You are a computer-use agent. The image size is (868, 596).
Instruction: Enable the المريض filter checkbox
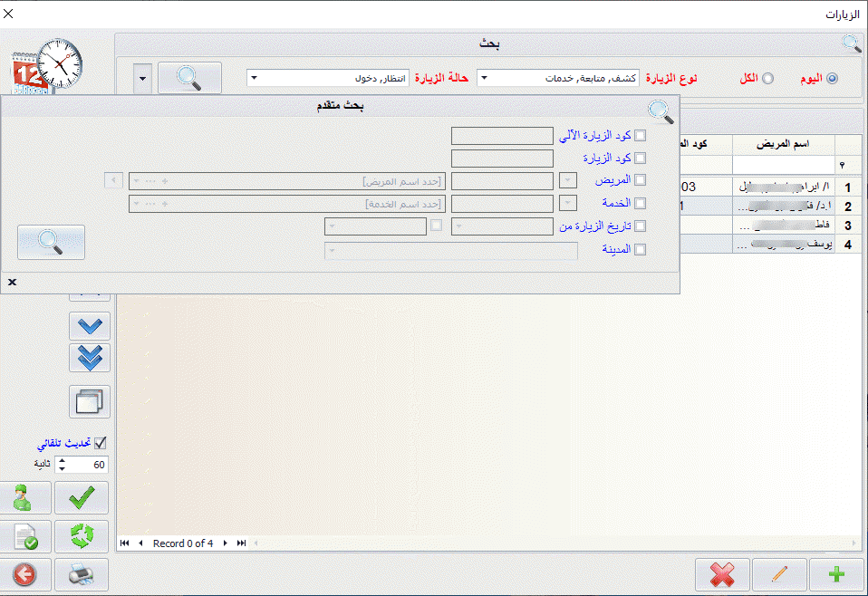coord(641,180)
